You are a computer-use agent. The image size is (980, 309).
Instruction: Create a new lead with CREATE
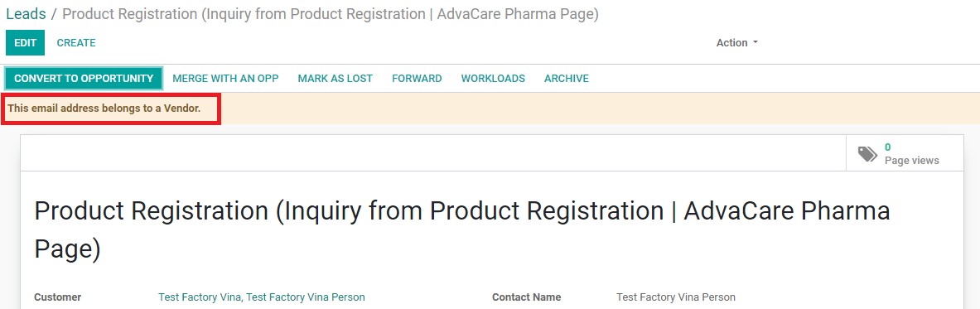pyautogui.click(x=76, y=42)
